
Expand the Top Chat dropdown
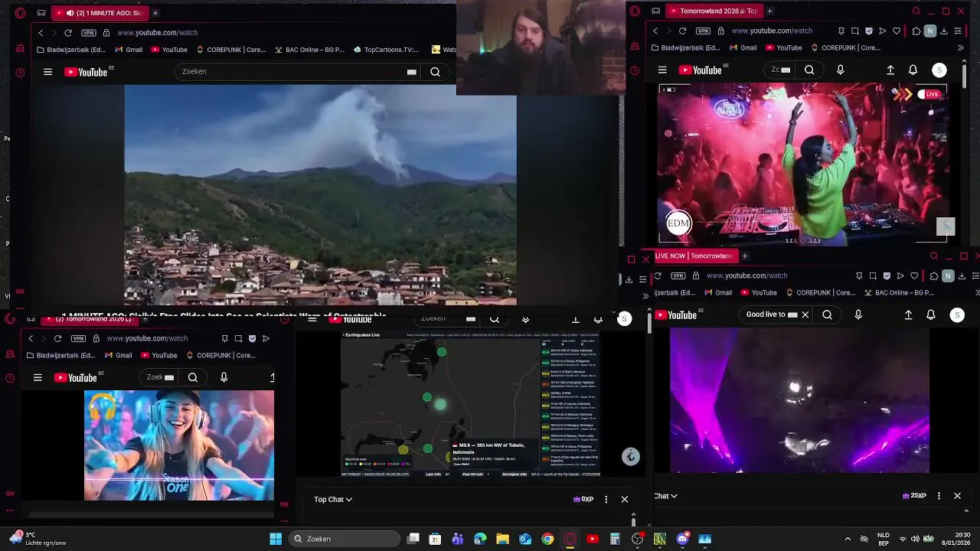pyautogui.click(x=333, y=500)
